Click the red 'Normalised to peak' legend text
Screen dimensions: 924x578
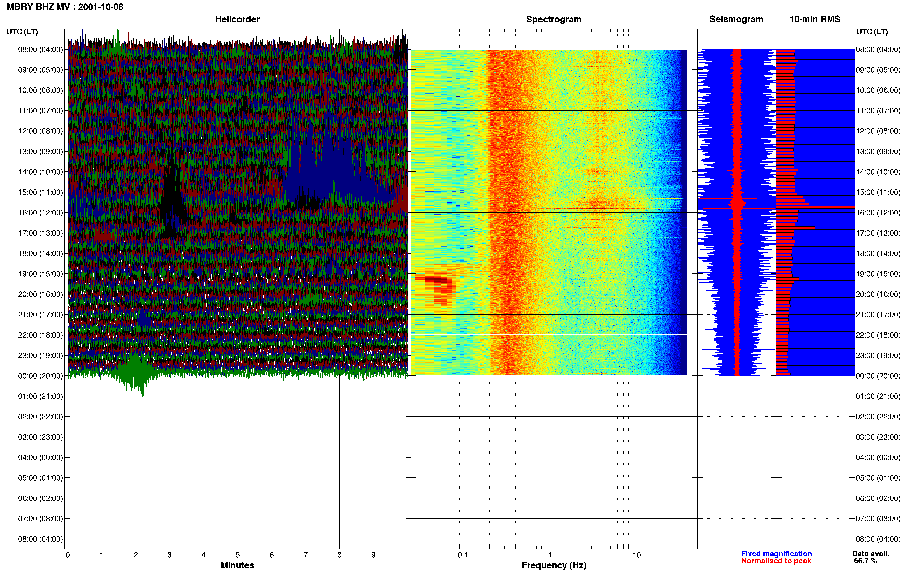[776, 561]
